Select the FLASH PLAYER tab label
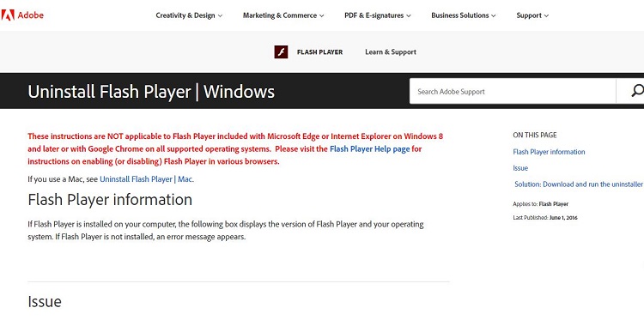This screenshot has width=644, height=320. click(x=319, y=52)
